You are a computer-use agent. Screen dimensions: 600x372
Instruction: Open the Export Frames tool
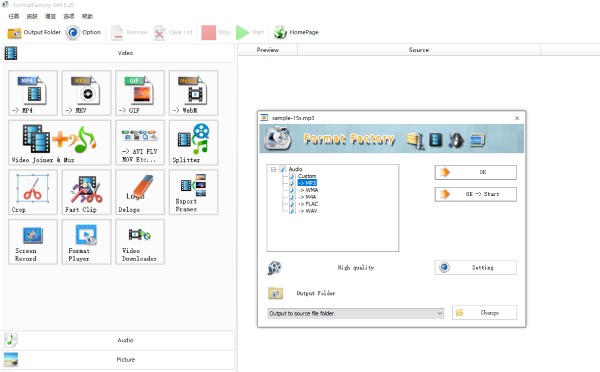point(194,192)
